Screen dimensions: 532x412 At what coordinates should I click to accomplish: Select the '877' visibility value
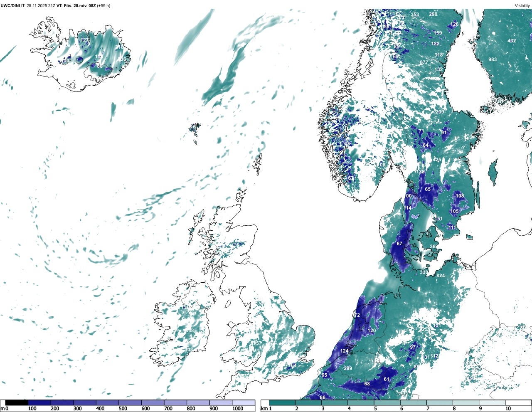[x=424, y=63]
